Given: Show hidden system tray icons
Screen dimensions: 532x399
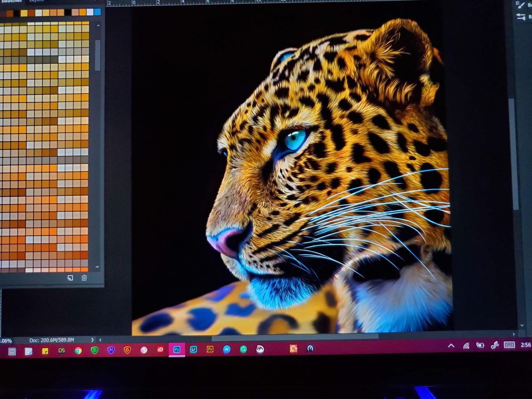Looking at the screenshot, I should (451, 346).
